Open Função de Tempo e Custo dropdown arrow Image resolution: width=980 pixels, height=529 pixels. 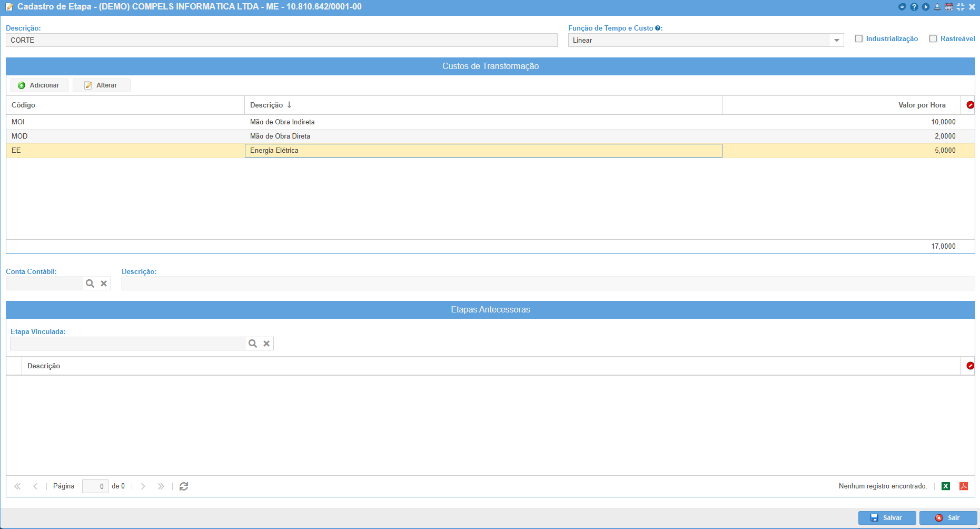(837, 40)
